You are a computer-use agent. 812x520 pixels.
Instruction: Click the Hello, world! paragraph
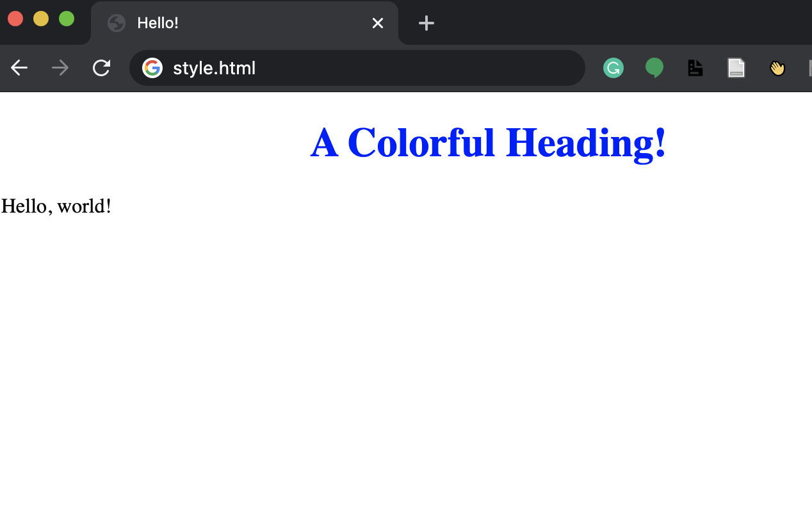[56, 206]
